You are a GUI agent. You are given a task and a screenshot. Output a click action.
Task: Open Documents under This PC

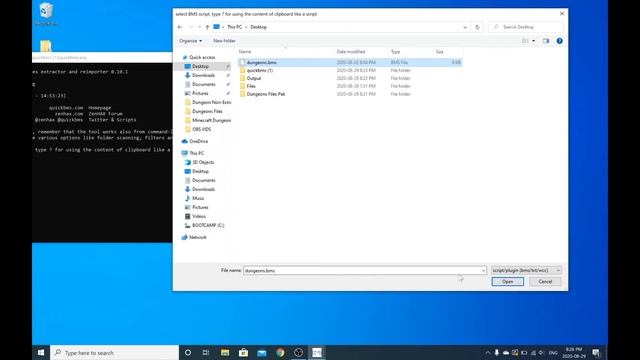coord(204,180)
